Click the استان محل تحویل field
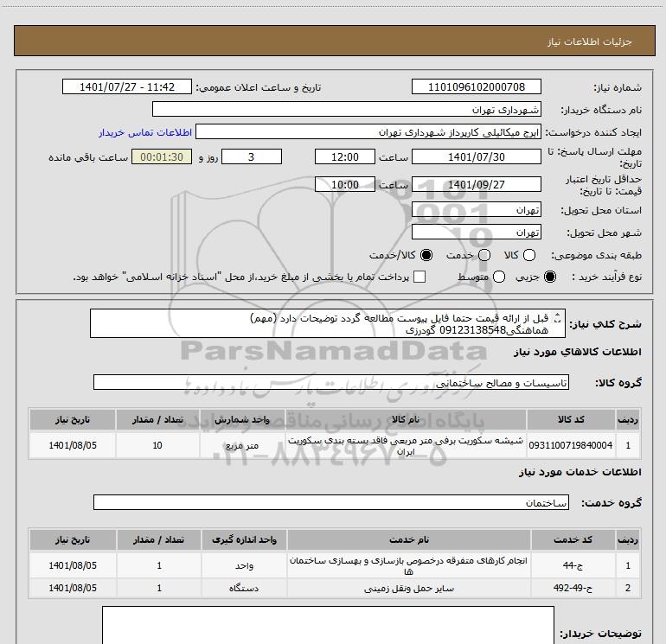The width and height of the screenshot is (666, 644). point(476,209)
